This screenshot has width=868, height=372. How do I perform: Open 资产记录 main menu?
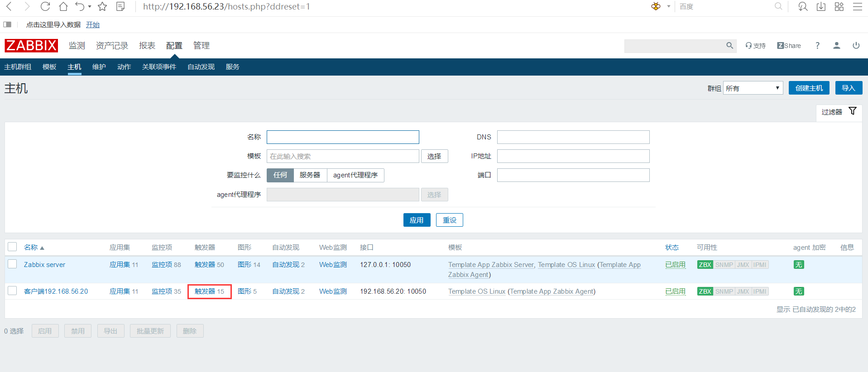pos(112,46)
